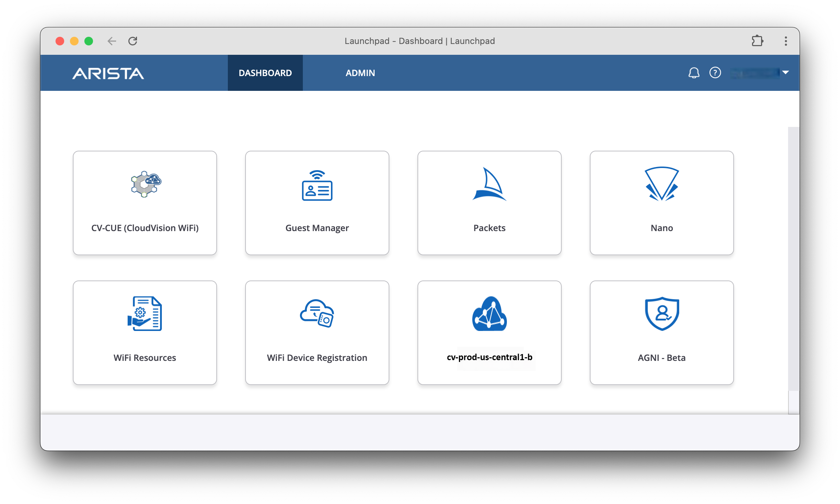The height and width of the screenshot is (504, 840).
Task: Click the cv-prod-us-central1-b cloud icon
Action: click(489, 313)
